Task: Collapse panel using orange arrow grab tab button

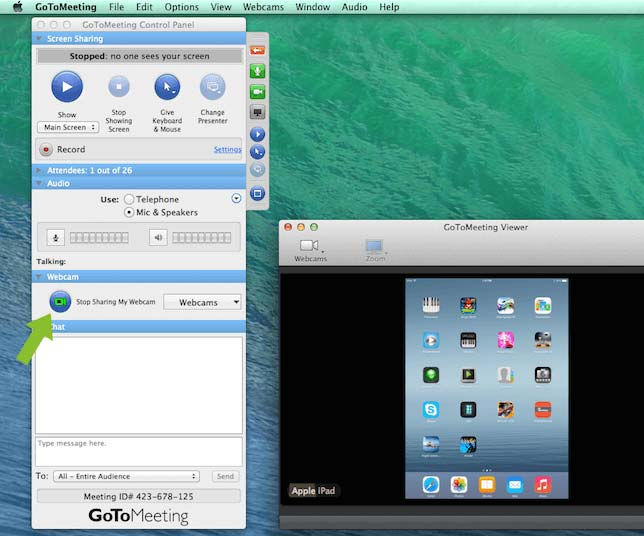Action: pyautogui.click(x=258, y=51)
